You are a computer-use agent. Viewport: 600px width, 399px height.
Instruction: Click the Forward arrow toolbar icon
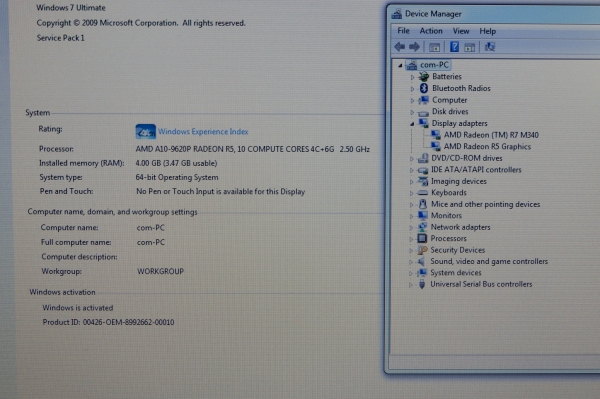pos(414,47)
